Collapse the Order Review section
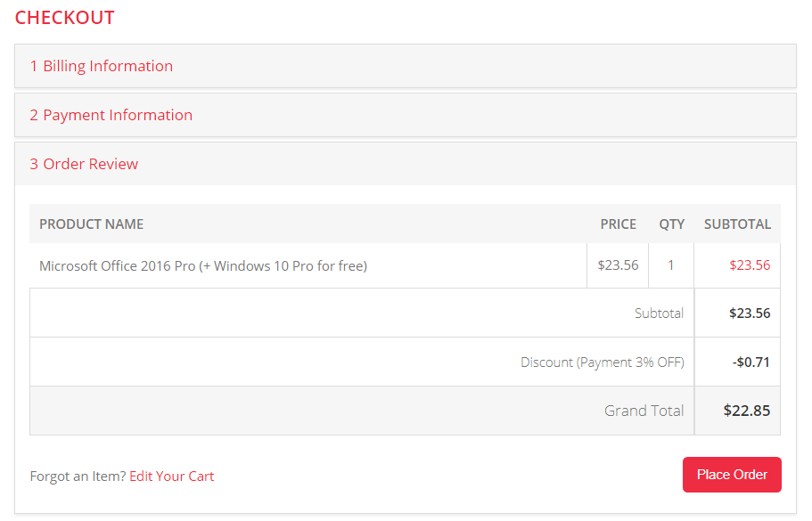Screen dimensions: 812x521 click(x=85, y=164)
